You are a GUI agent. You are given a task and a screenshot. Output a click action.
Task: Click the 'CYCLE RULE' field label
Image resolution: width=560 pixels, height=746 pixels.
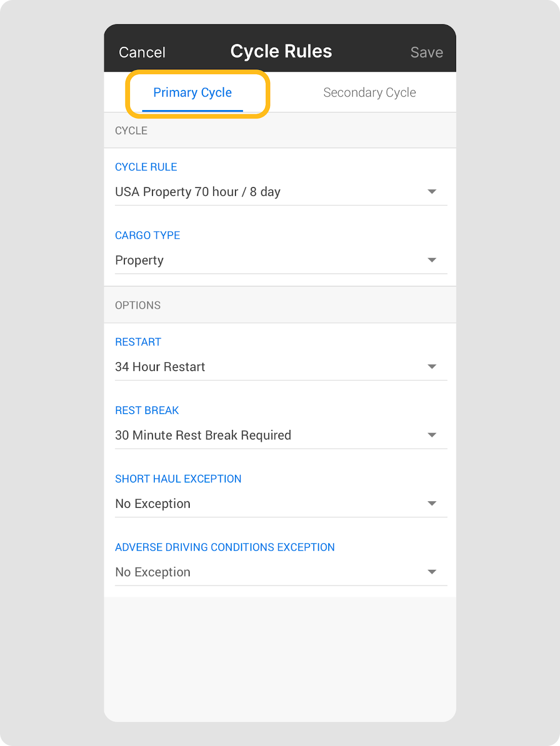pos(146,167)
